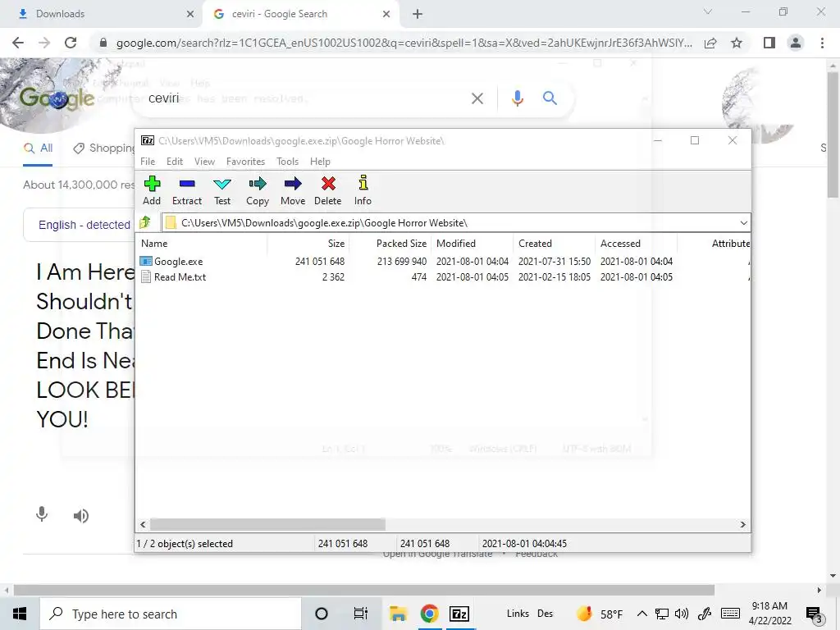The width and height of the screenshot is (840, 630).
Task: Bookmark this page with the star
Action: 737,43
